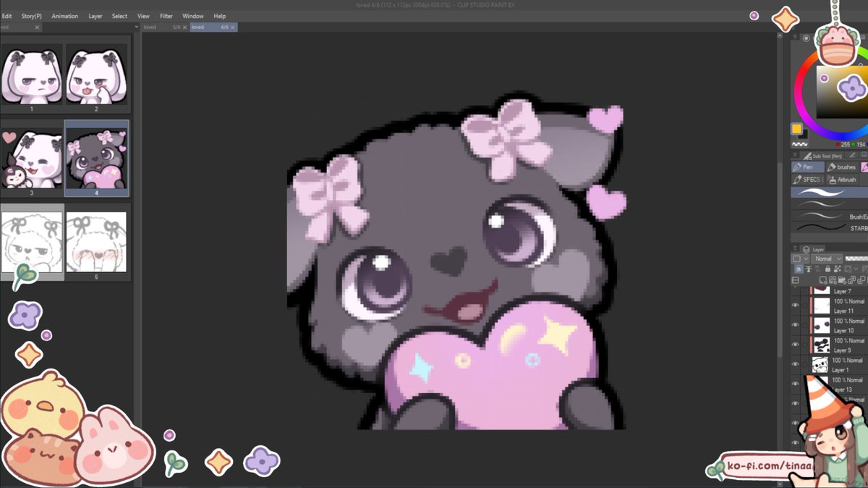Viewport: 868px width, 488px height.
Task: Toggle visibility of Layer 9
Action: pos(795,344)
